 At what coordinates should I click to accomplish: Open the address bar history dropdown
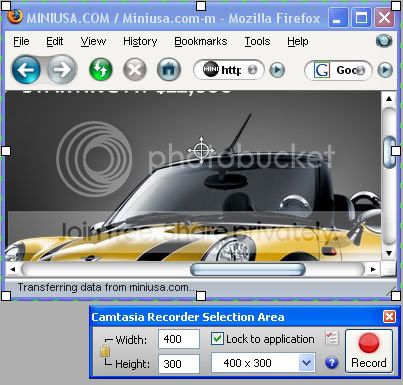click(x=253, y=70)
